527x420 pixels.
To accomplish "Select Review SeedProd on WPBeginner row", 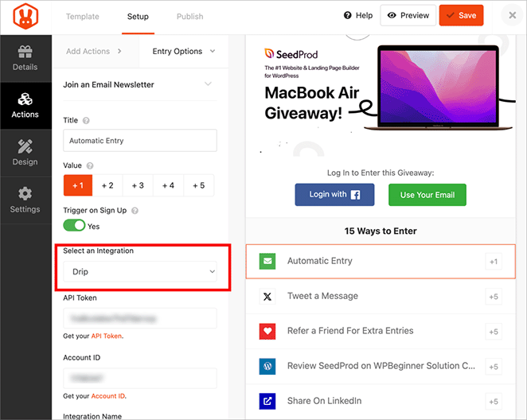I will click(381, 366).
